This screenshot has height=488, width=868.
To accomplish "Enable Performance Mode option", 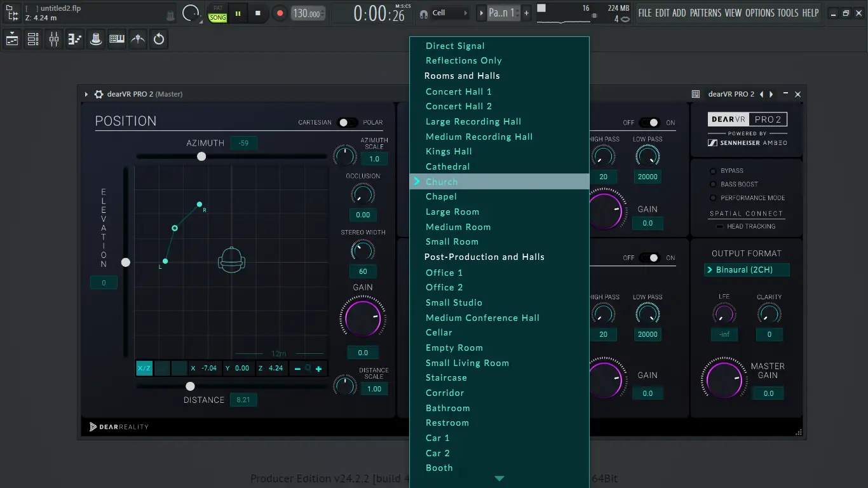I will coord(713,198).
